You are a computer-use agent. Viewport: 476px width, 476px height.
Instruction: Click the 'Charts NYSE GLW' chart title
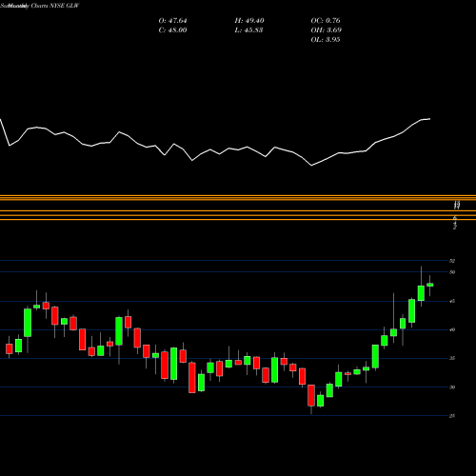click(x=54, y=6)
